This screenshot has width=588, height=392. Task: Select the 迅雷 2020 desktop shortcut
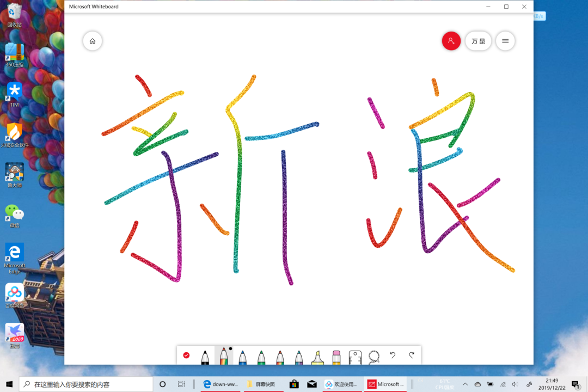click(14, 336)
